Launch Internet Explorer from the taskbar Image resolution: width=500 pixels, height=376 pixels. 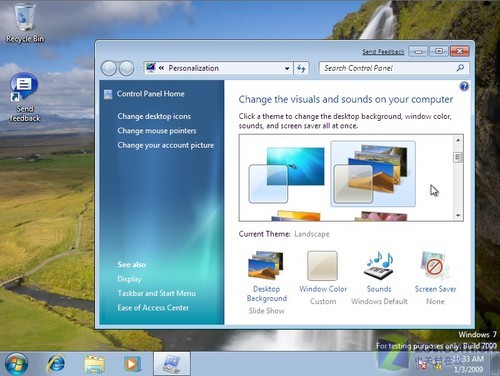coord(56,364)
